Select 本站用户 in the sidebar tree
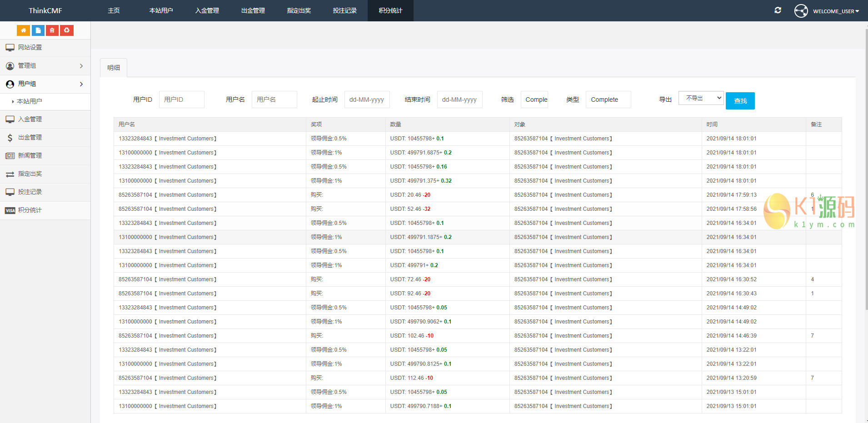Screen dimensions: 868x423 [30, 102]
